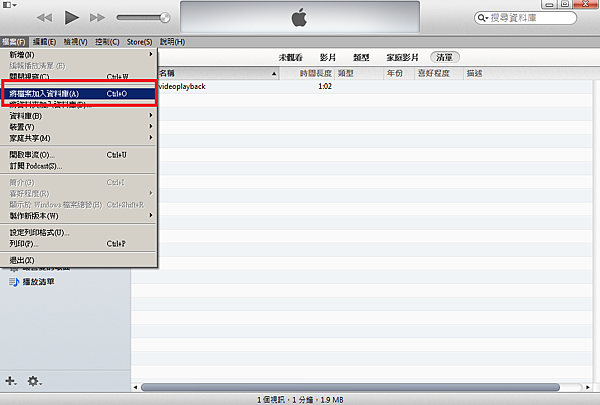The height and width of the screenshot is (405, 600).
Task: Sort by the 時間長度 column header
Action: tap(307, 73)
